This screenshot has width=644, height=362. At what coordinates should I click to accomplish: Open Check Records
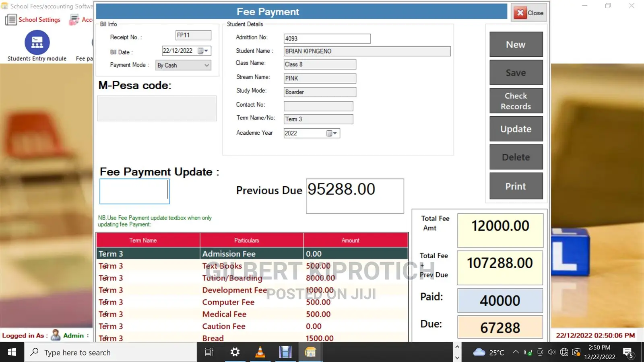(516, 101)
